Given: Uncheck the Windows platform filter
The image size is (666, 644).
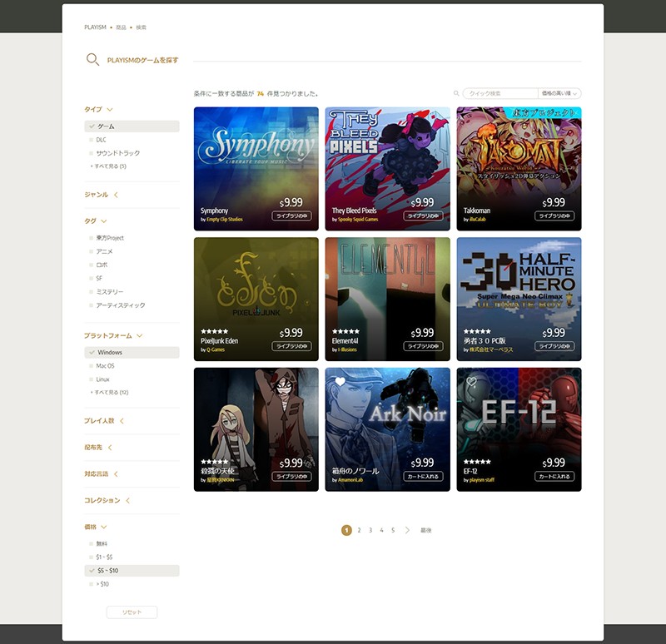Looking at the screenshot, I should click(132, 352).
